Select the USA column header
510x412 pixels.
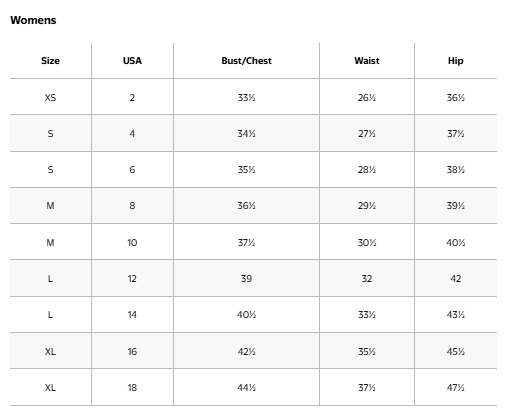(132, 61)
